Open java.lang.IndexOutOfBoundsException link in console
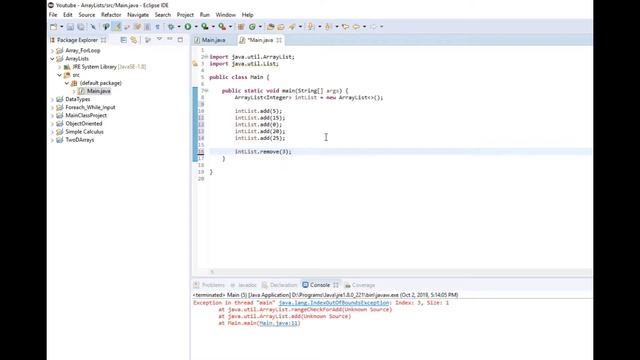The image size is (640, 360). coord(334,303)
